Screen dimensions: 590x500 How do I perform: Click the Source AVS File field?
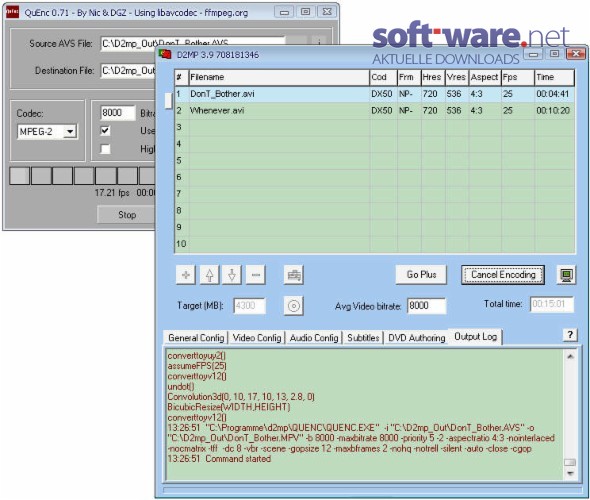(193, 43)
